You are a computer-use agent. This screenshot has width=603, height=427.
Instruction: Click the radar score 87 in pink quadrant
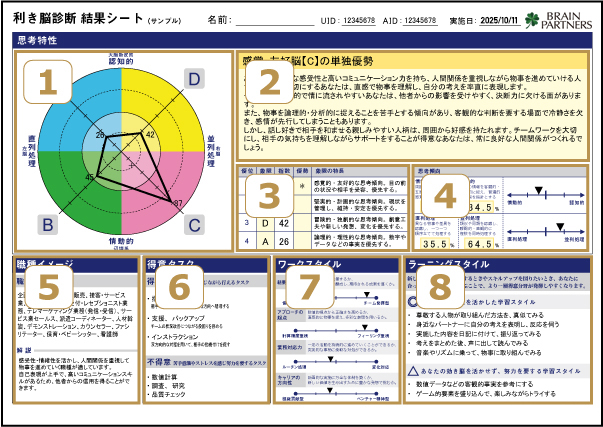[178, 203]
